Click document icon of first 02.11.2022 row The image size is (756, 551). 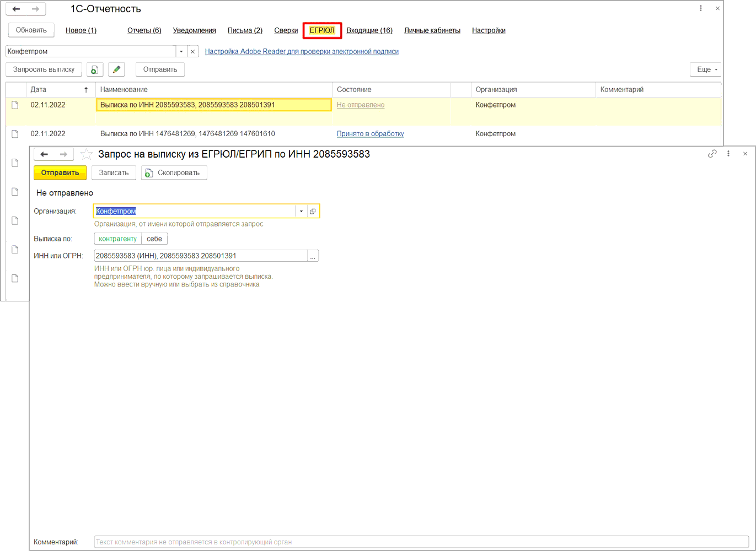tap(15, 105)
